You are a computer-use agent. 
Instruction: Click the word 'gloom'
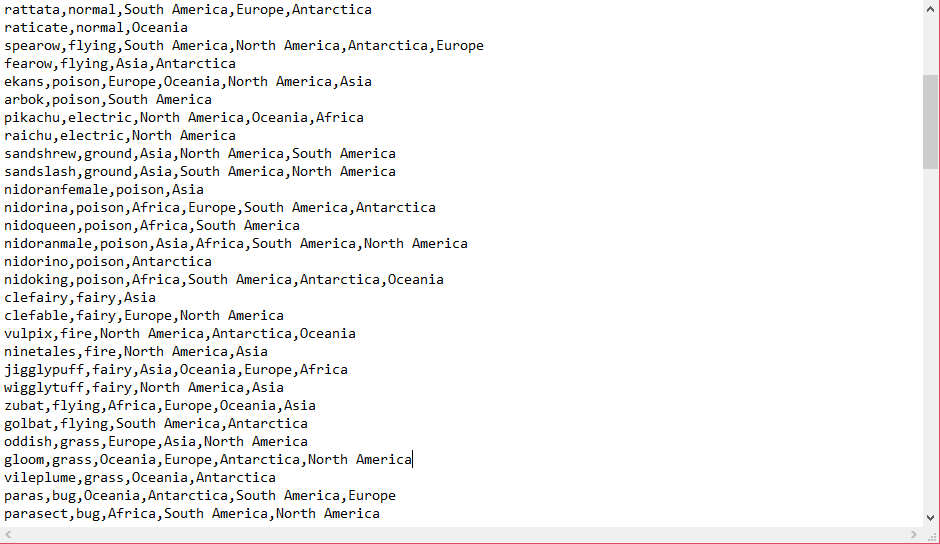click(x=24, y=459)
